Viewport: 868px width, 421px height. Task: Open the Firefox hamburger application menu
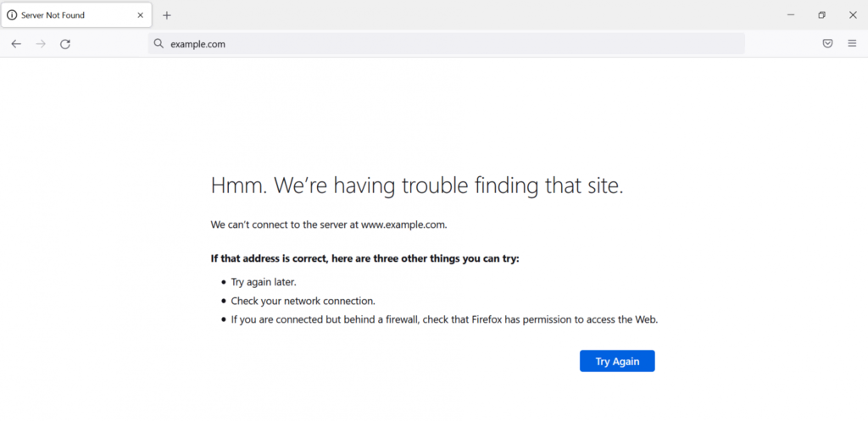point(852,44)
